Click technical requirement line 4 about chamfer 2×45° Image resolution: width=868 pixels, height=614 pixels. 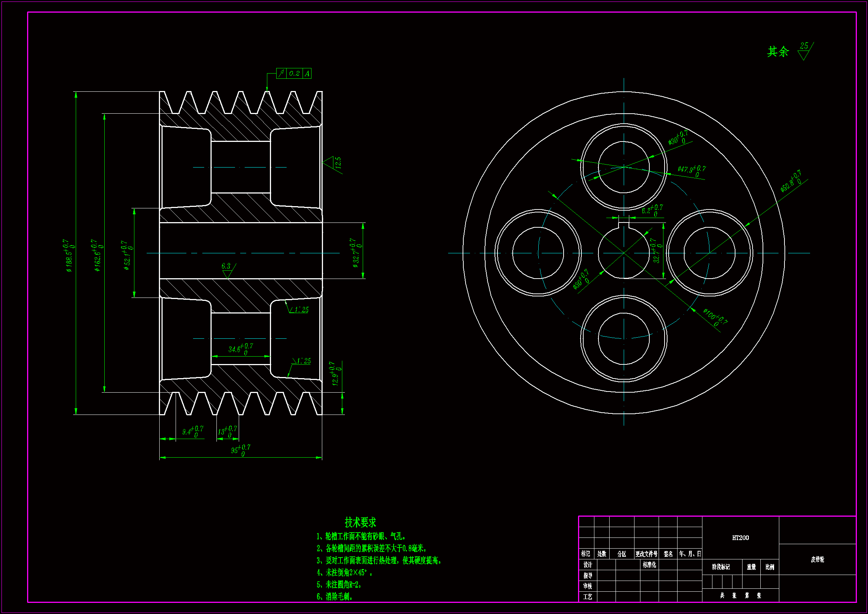pyautogui.click(x=344, y=573)
